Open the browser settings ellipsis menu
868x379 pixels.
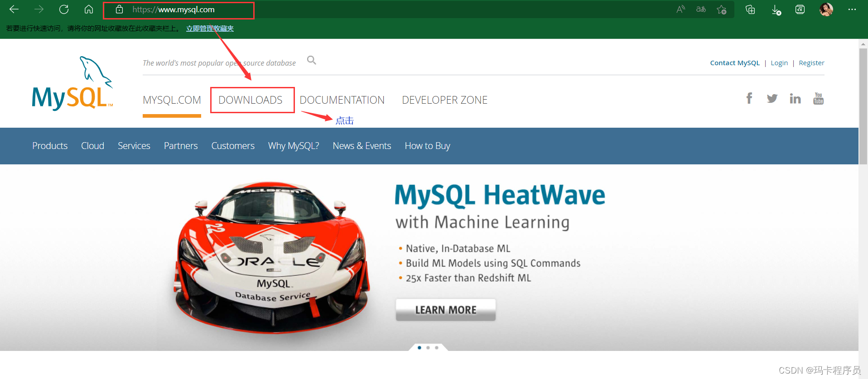coord(852,10)
